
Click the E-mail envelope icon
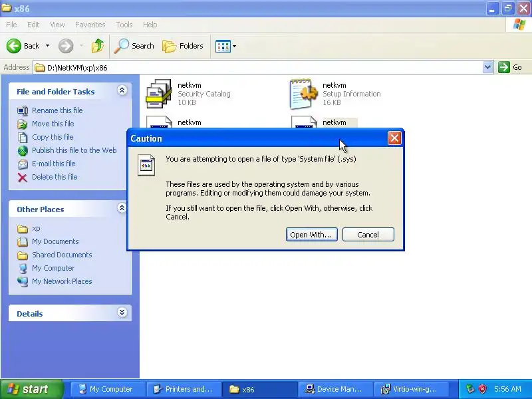click(x=23, y=164)
